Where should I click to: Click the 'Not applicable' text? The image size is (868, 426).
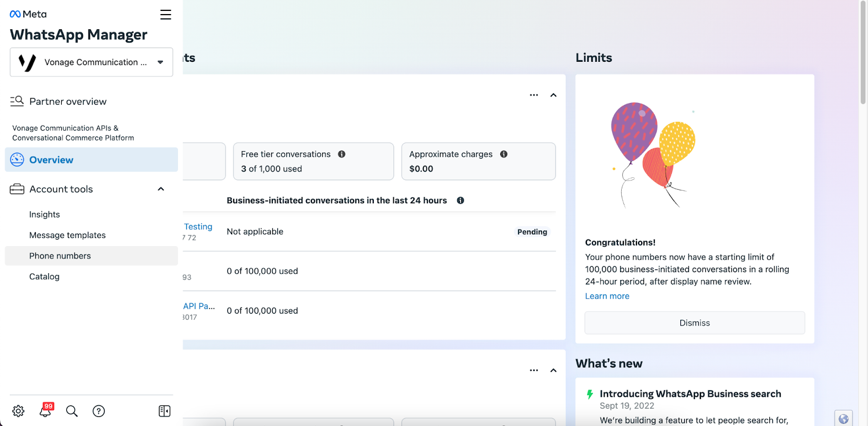pyautogui.click(x=255, y=231)
